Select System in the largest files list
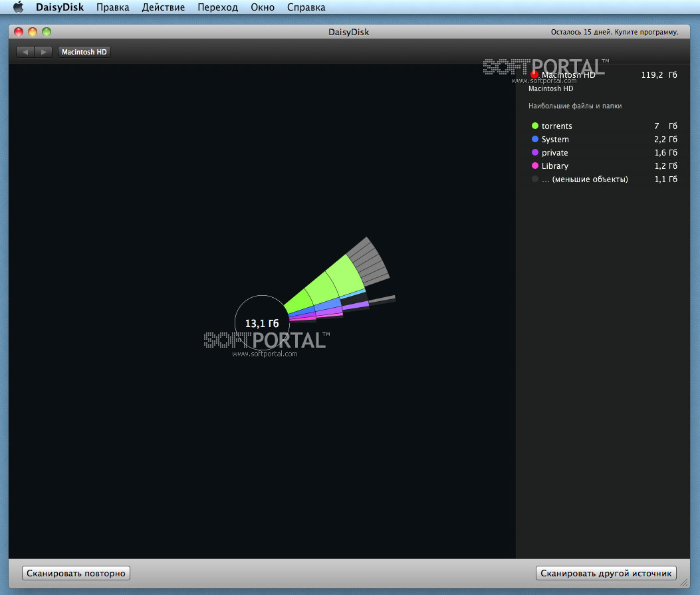This screenshot has height=595, width=700. point(604,139)
